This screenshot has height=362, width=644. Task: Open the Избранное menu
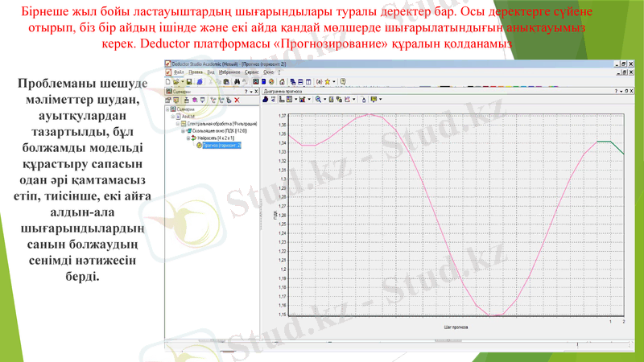point(229,72)
